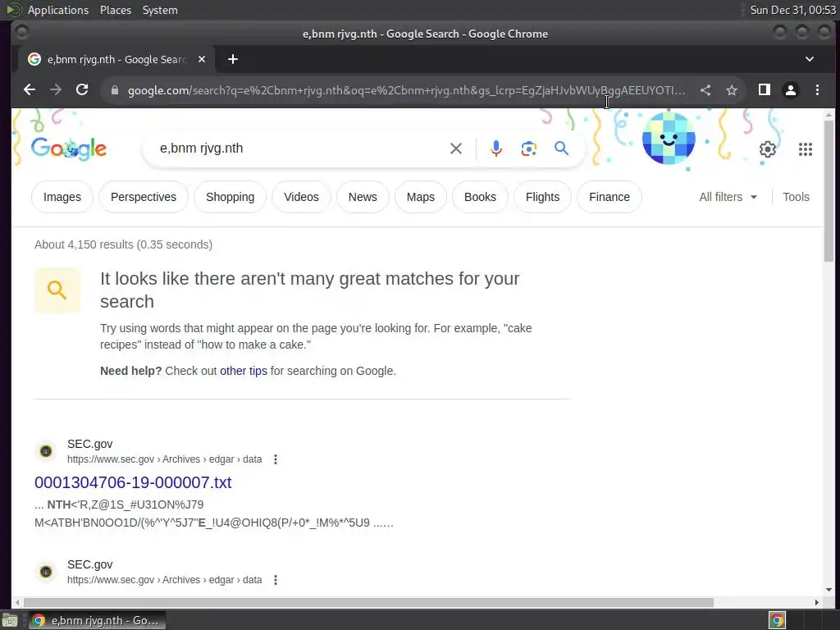Filter results by Perspectives
The width and height of the screenshot is (840, 630).
pos(144,197)
